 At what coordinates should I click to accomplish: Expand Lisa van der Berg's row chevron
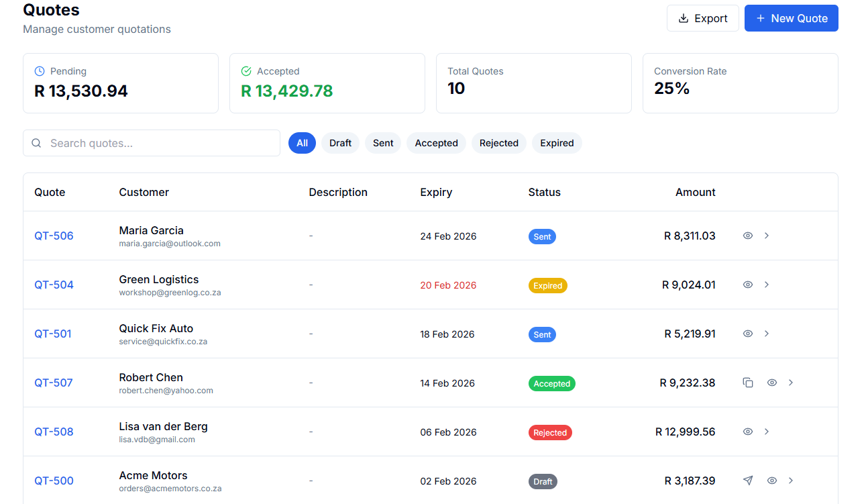(x=767, y=432)
